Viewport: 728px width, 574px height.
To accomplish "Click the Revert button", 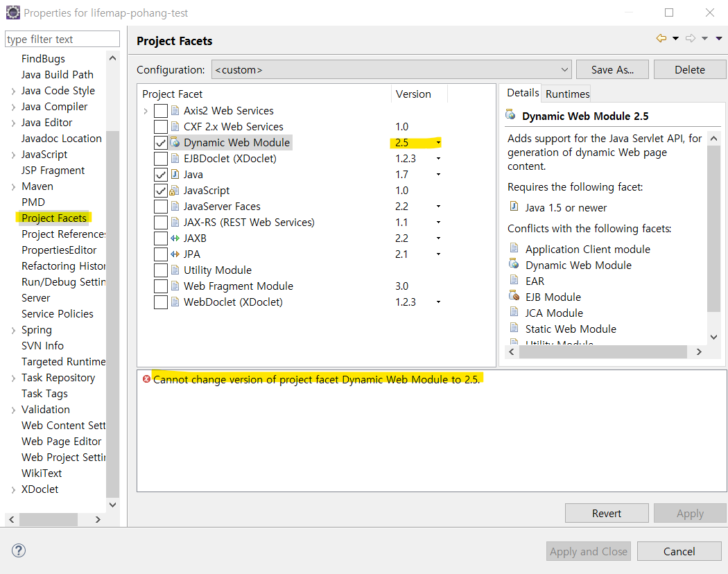I will 607,513.
